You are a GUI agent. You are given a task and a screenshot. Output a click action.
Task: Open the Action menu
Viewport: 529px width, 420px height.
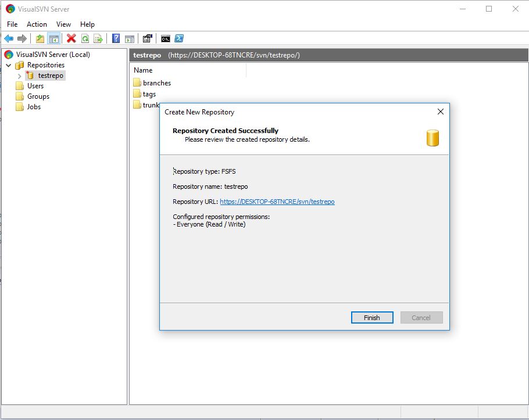(x=37, y=24)
